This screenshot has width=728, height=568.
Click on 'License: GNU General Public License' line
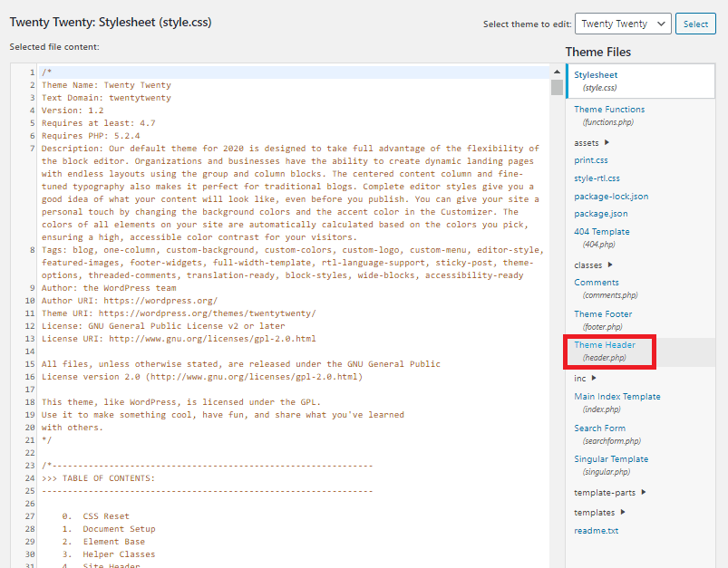(163, 326)
